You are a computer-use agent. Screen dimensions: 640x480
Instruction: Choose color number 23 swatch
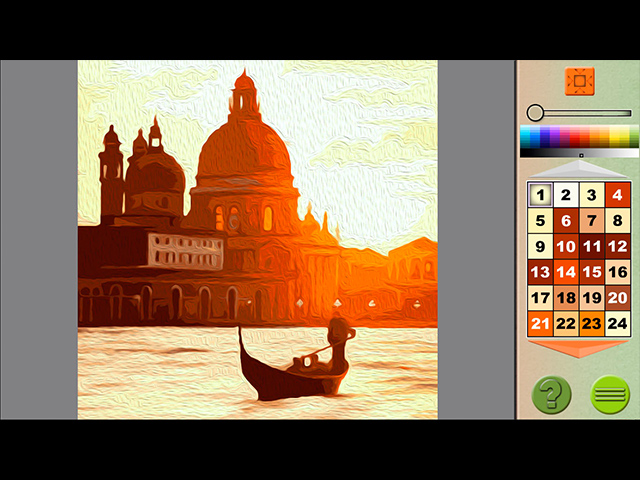[x=592, y=323]
